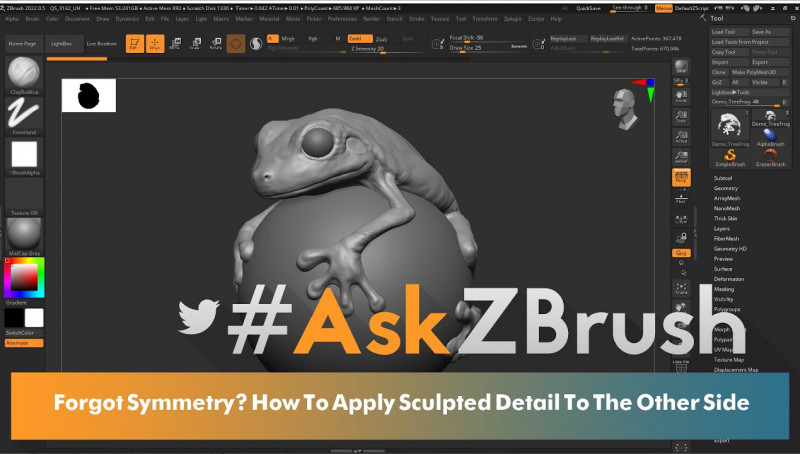This screenshot has height=454, width=800.
Task: Expand the NanoMesh sub-palette
Action: 727,208
